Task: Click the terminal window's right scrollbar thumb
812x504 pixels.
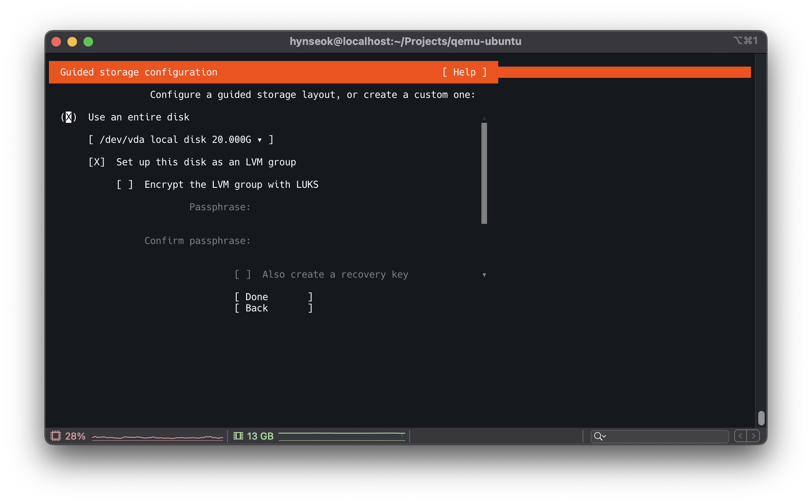Action: [761, 418]
